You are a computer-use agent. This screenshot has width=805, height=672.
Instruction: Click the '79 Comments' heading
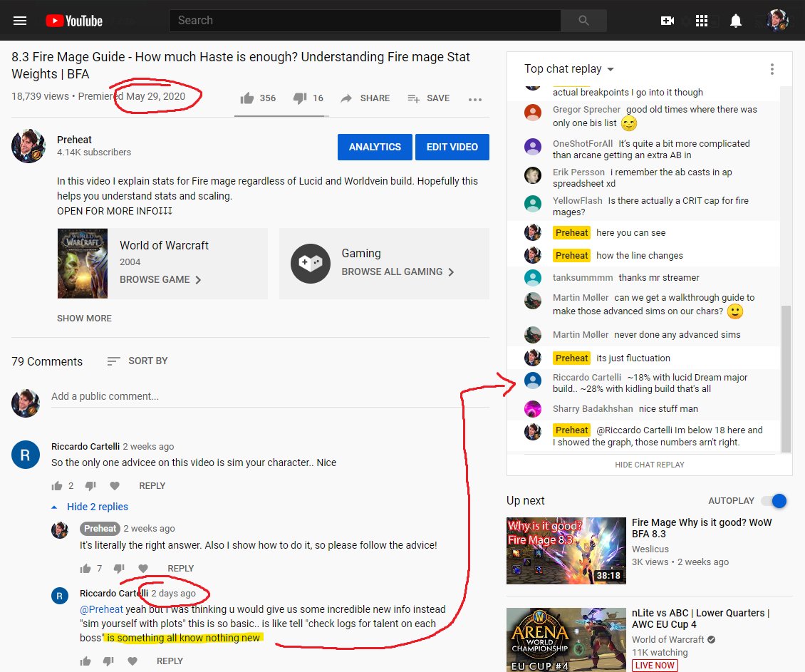pos(47,361)
